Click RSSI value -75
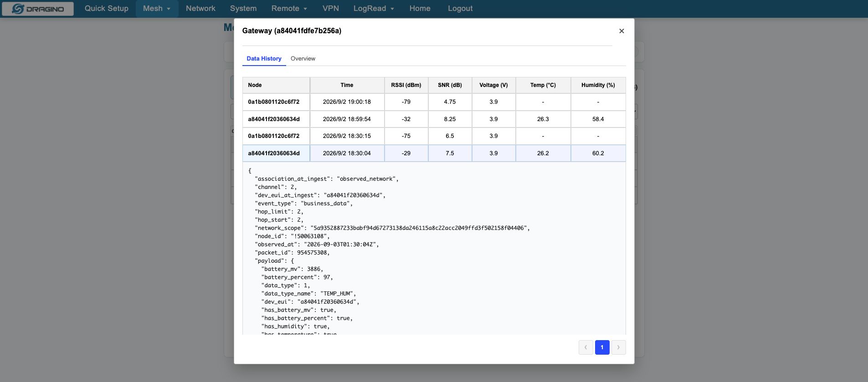The image size is (868, 382). tap(406, 136)
